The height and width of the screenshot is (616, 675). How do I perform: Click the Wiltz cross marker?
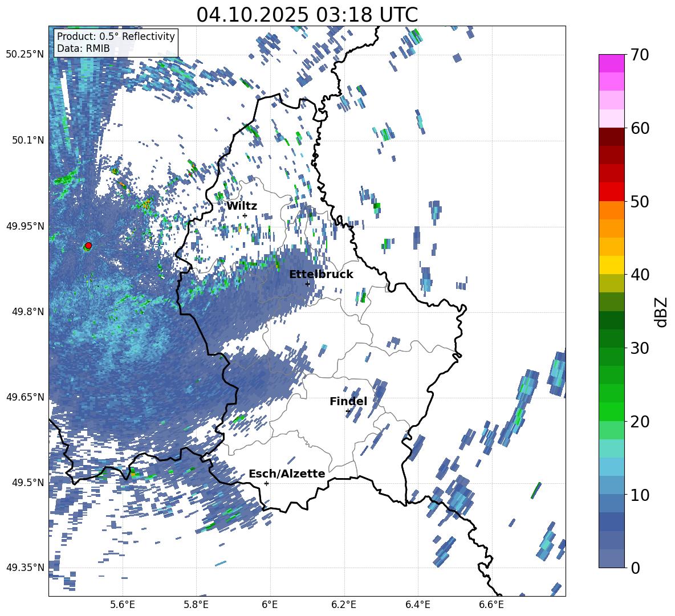click(245, 215)
